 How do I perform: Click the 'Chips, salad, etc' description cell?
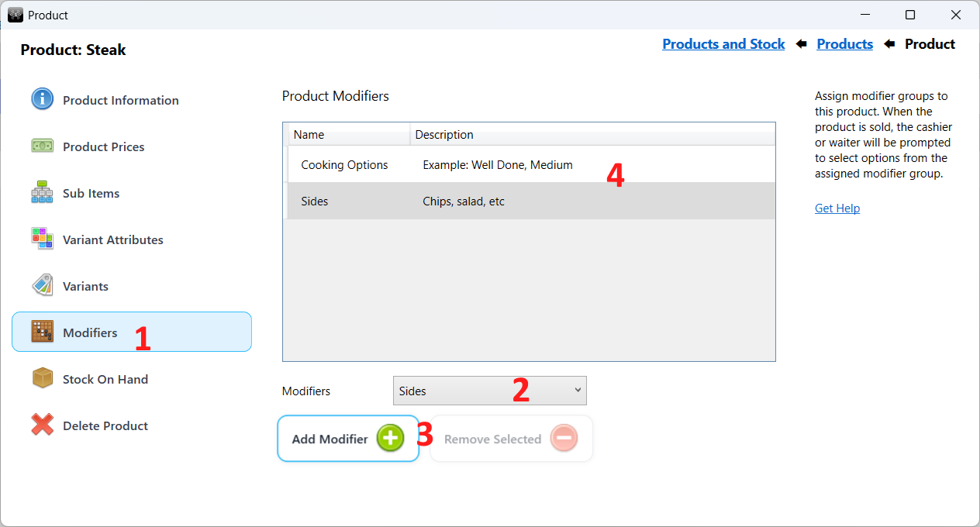coord(464,201)
